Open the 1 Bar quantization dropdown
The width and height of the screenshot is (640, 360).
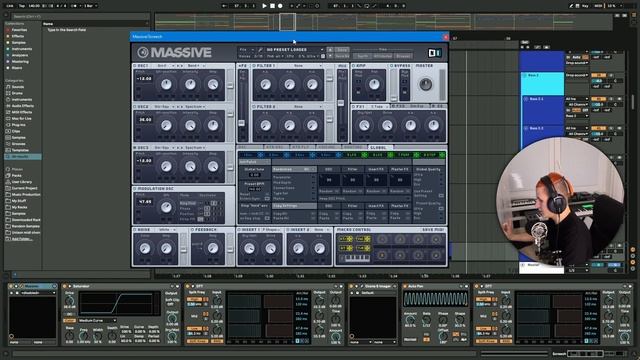[90, 6]
